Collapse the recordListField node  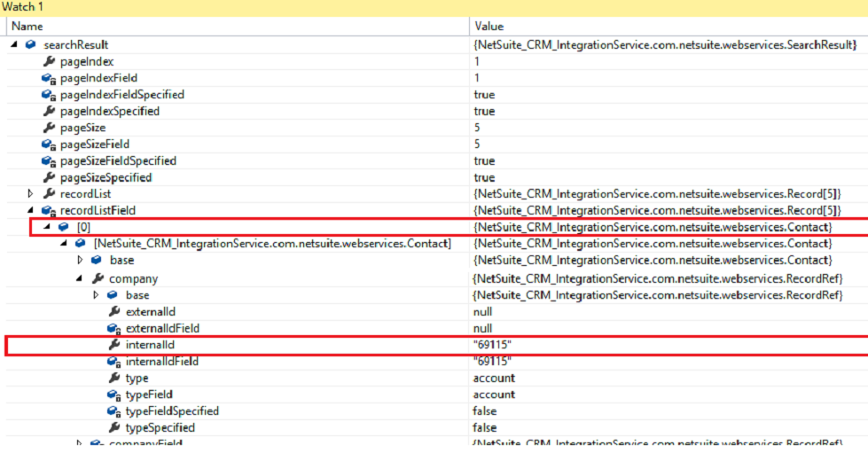(x=30, y=210)
